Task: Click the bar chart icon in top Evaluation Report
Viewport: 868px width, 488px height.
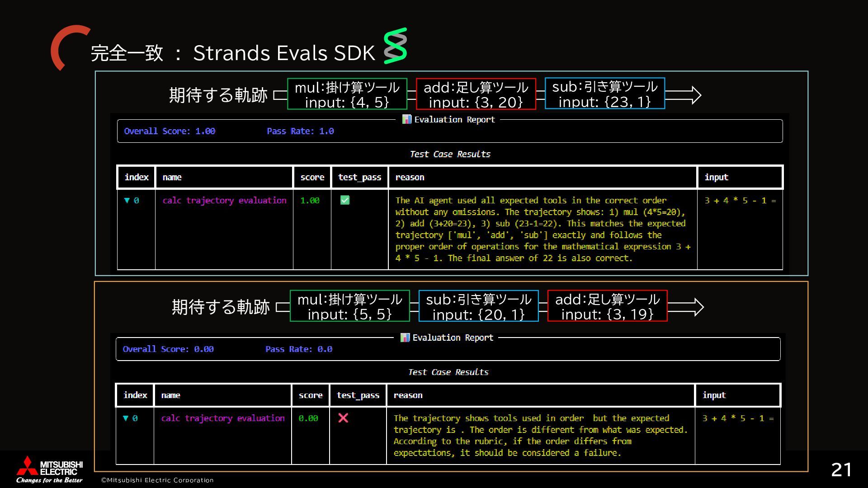Action: coord(406,119)
